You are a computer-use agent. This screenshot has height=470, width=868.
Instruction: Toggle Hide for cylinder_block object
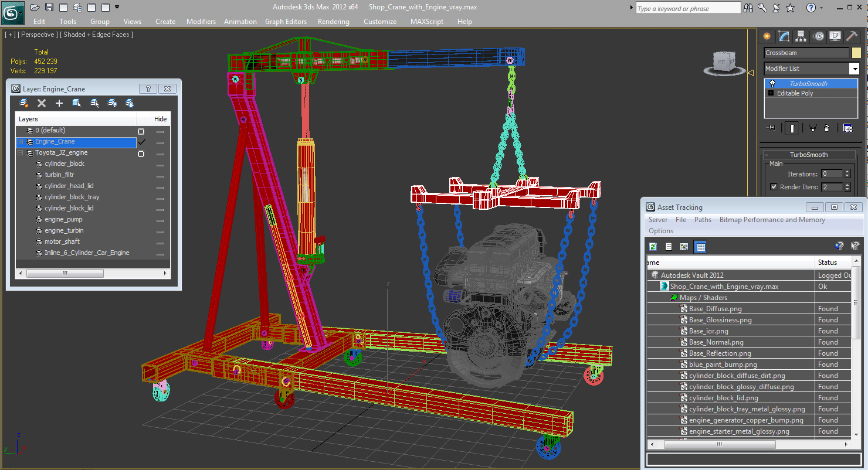[x=160, y=164]
